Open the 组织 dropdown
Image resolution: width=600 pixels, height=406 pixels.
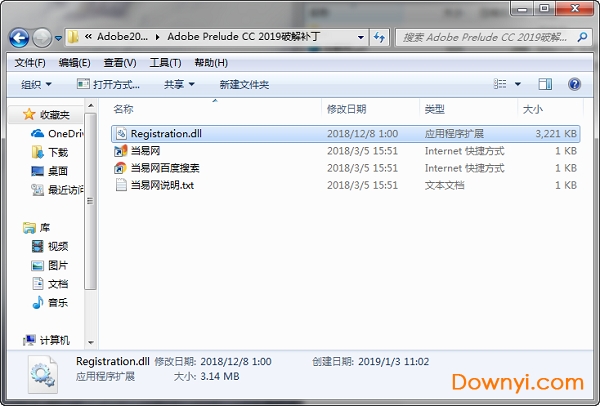(36, 85)
